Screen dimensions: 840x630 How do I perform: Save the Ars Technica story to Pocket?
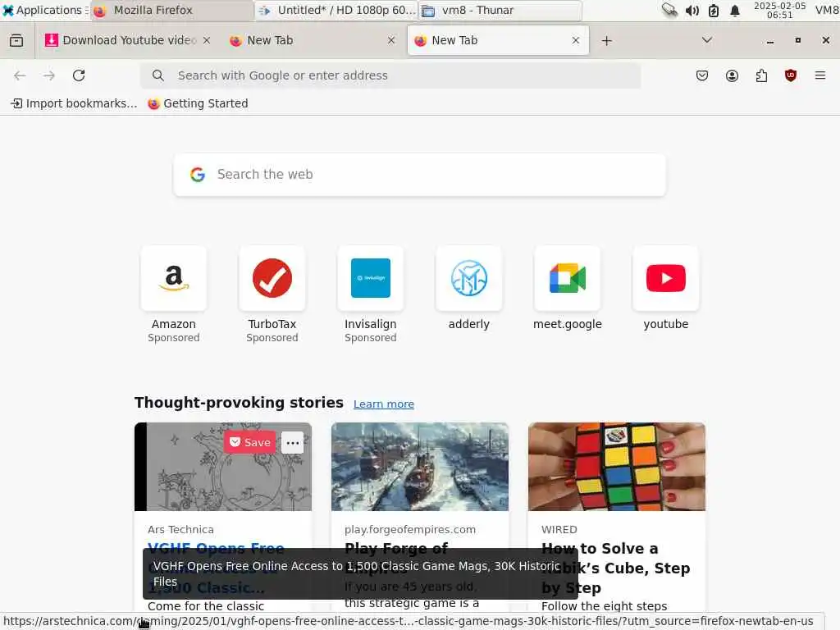250,442
